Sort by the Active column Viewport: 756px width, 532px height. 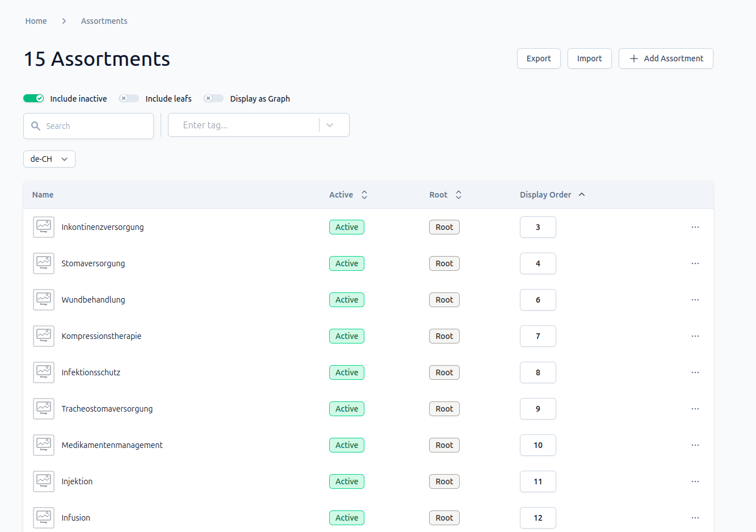click(348, 195)
